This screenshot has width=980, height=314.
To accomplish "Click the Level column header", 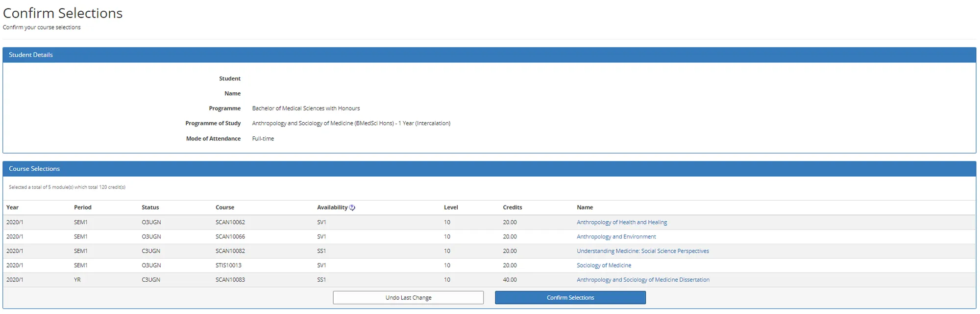I will pyautogui.click(x=451, y=208).
